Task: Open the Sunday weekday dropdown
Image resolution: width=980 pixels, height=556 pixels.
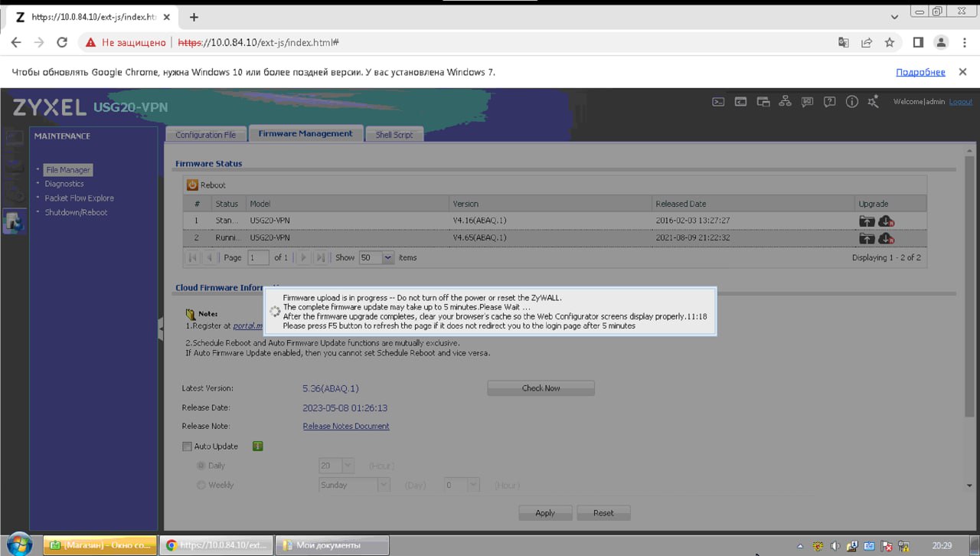Action: pos(384,485)
